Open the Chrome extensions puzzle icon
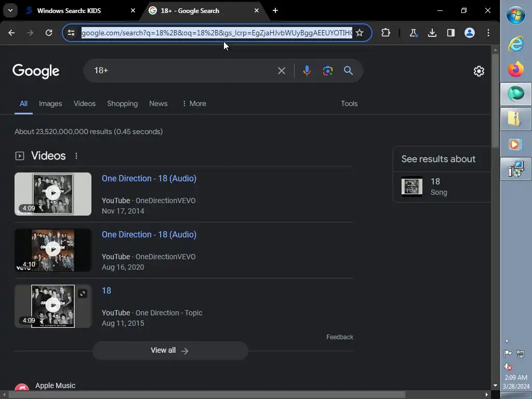Viewport: 532px width, 399px height. 386,33
